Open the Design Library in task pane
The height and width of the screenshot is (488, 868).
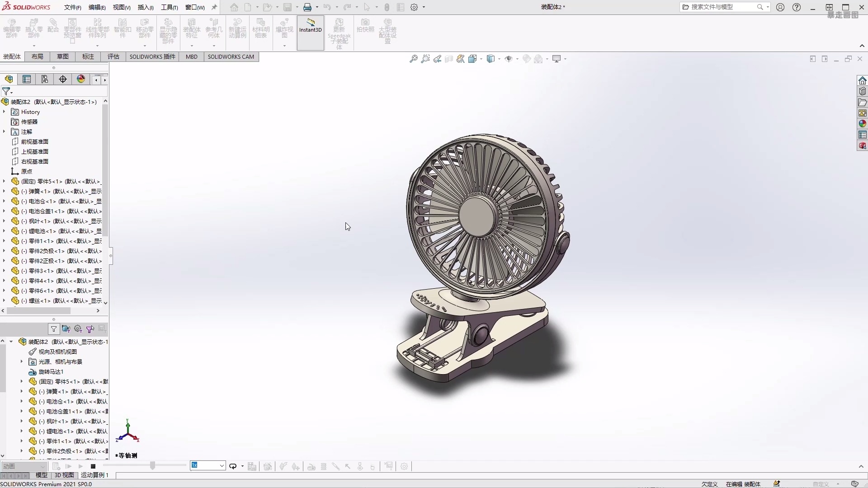point(863,91)
